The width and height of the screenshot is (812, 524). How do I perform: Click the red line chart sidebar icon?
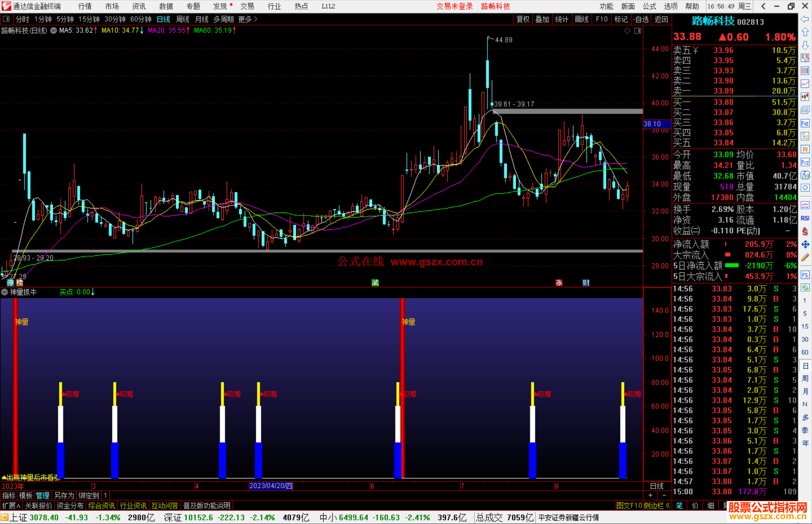click(x=805, y=83)
